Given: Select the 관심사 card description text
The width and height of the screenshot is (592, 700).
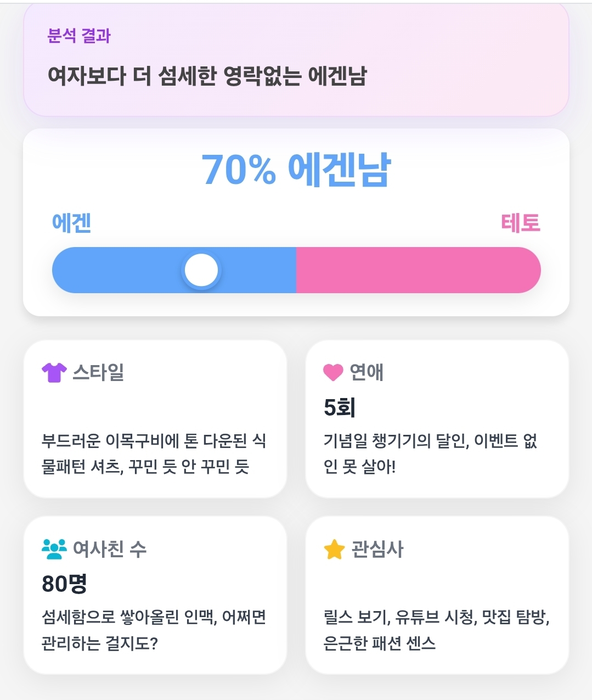Looking at the screenshot, I should 437,630.
